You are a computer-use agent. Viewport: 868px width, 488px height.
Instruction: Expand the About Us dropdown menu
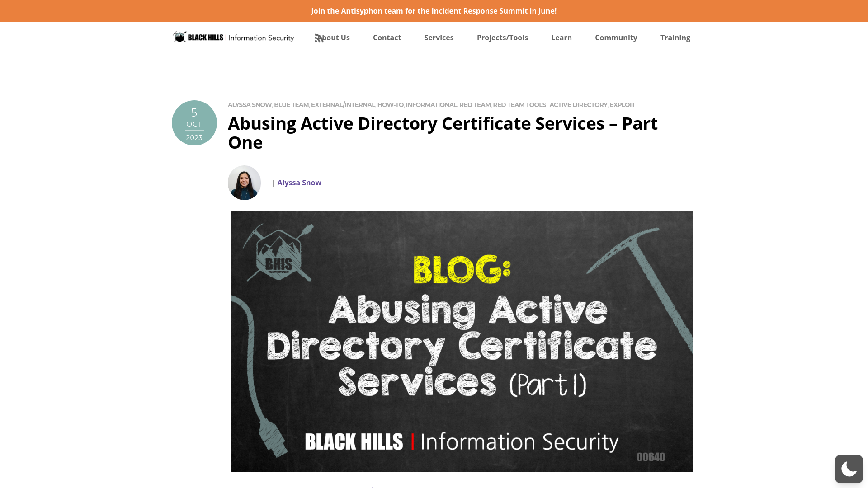tap(332, 37)
